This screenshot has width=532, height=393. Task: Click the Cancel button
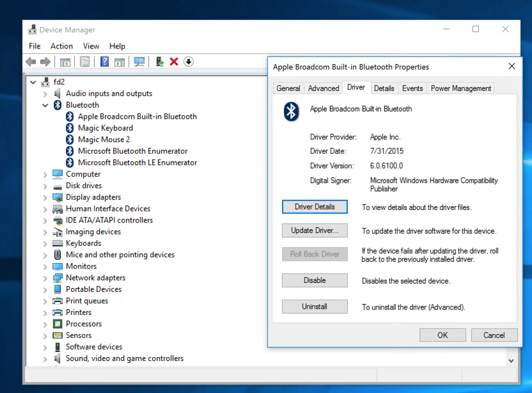click(x=494, y=335)
